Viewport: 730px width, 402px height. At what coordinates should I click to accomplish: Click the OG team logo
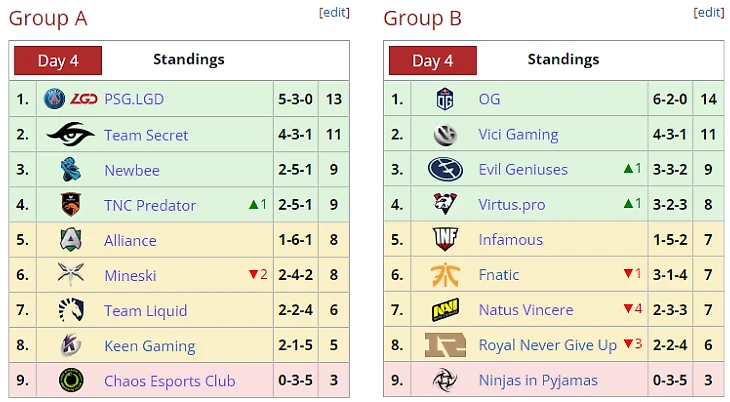coord(445,99)
